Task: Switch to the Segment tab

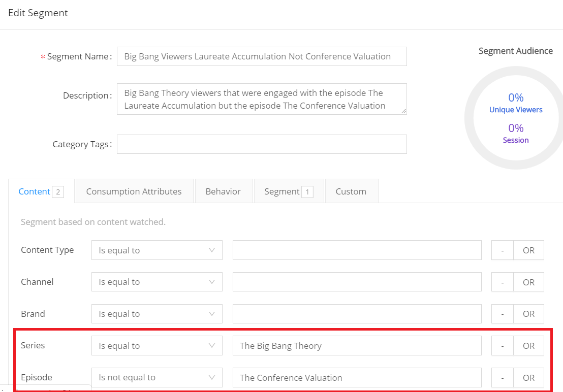Action: tap(289, 191)
